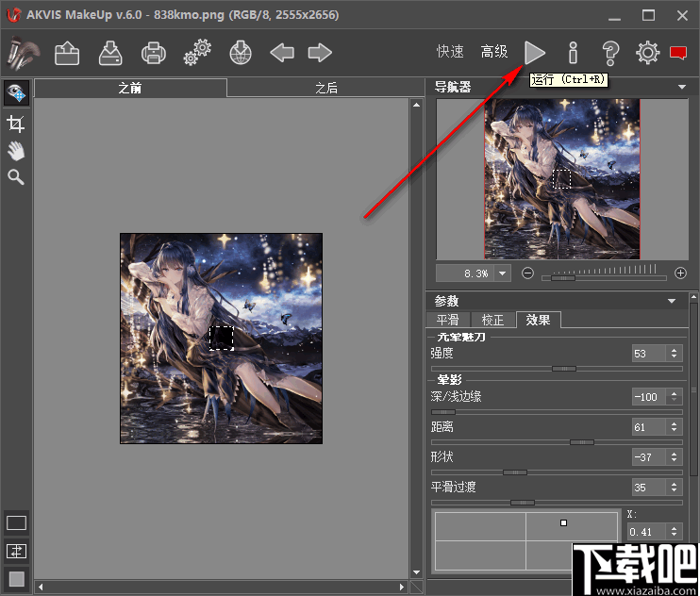This screenshot has height=596, width=700.
Task: Select the Hand tool
Action: click(16, 151)
